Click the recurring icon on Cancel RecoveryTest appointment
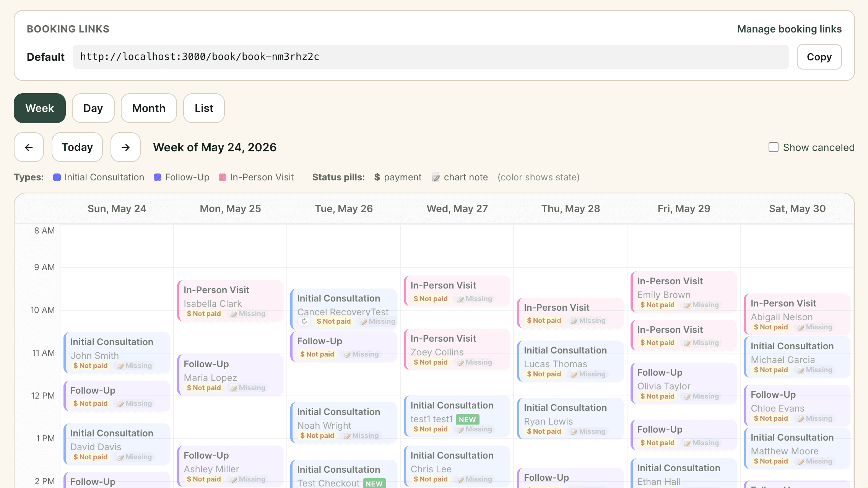Viewport: 868px width, 488px height. pos(304,321)
